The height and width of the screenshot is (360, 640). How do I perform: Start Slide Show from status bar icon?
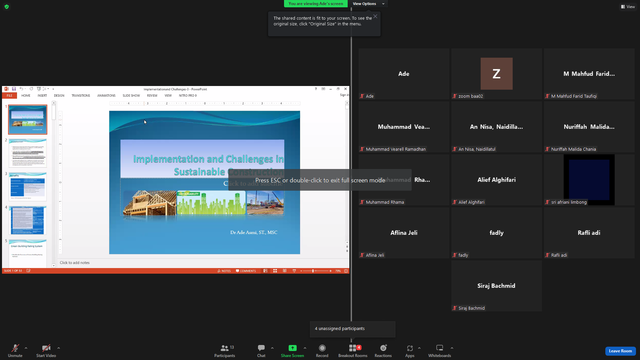point(294,271)
